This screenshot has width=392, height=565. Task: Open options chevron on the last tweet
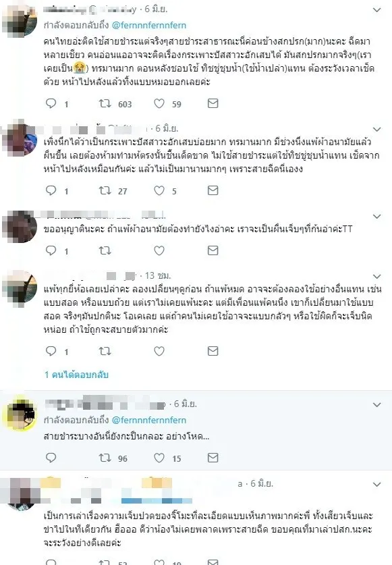377,485
